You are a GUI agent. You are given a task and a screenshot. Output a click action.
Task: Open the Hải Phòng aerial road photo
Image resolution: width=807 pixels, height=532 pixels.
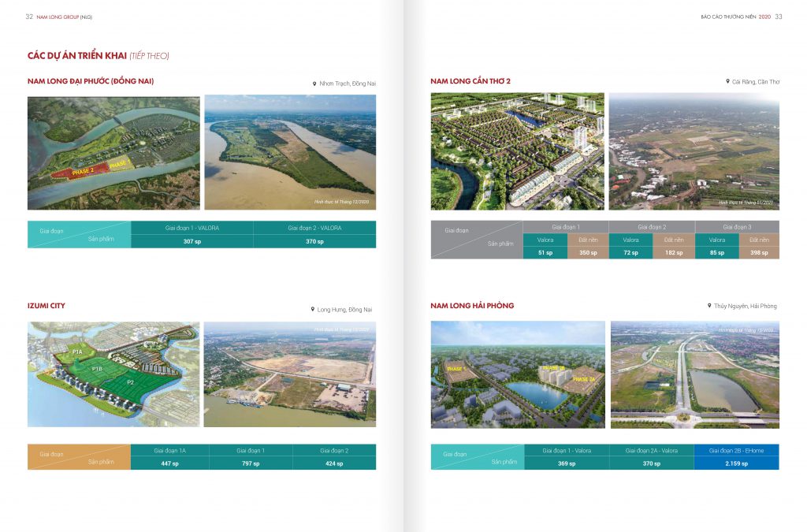695,374
